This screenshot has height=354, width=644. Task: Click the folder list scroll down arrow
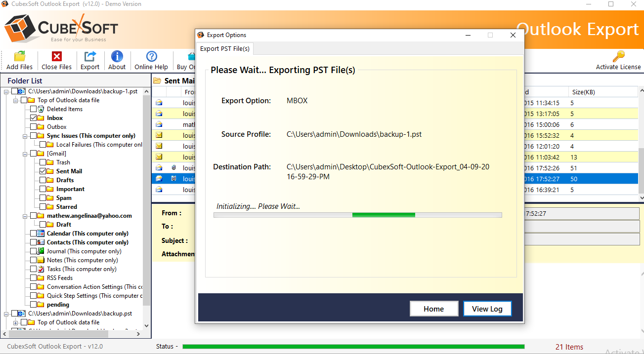click(146, 325)
